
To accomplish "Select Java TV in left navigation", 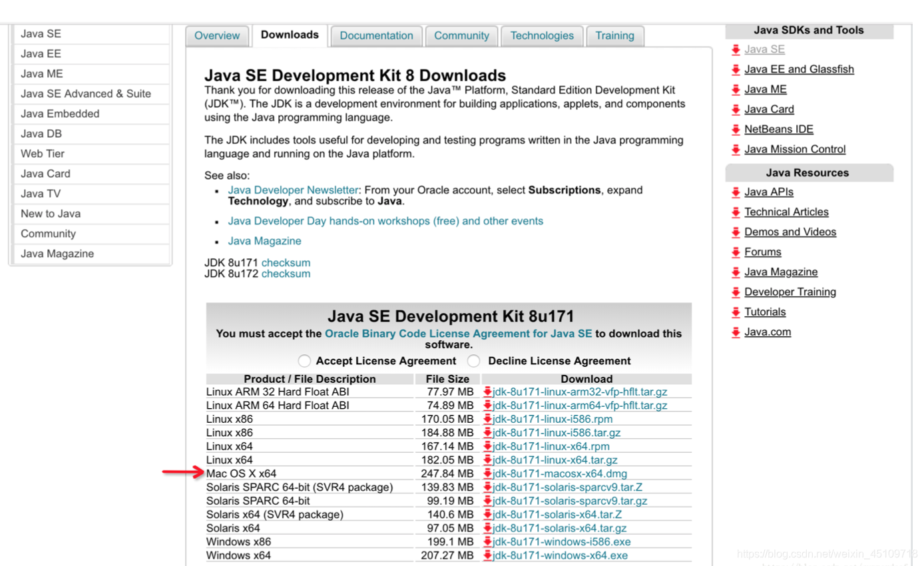I will point(92,194).
